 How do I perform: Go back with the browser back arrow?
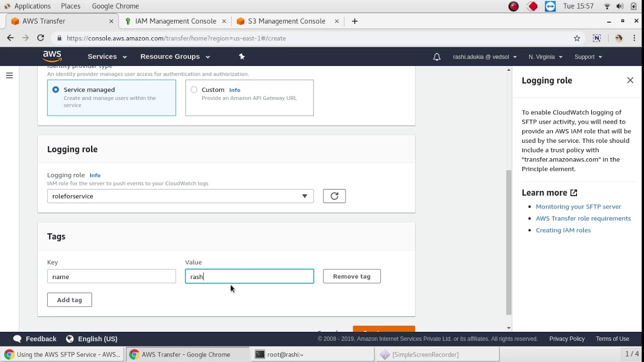10,38
